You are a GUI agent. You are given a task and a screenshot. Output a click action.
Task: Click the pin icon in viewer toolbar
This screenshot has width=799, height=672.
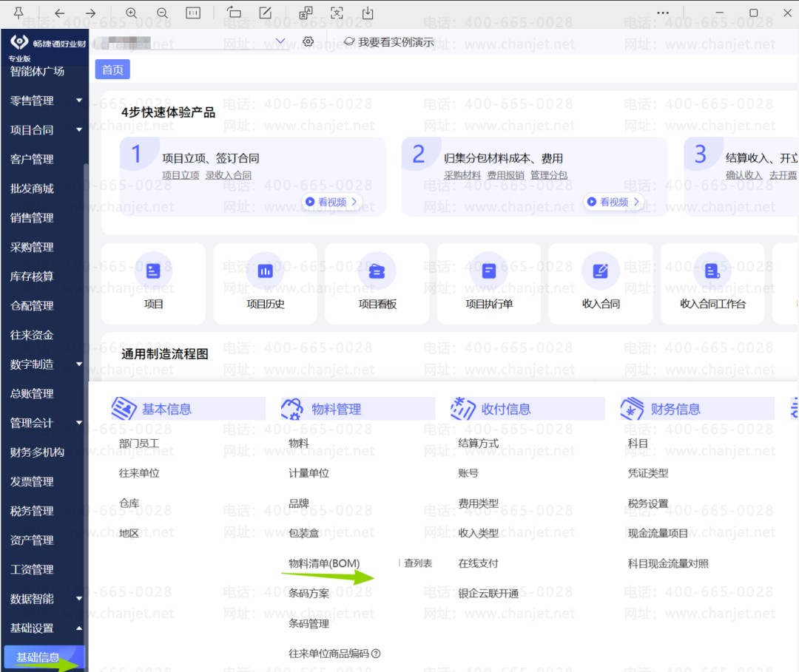pos(18,13)
